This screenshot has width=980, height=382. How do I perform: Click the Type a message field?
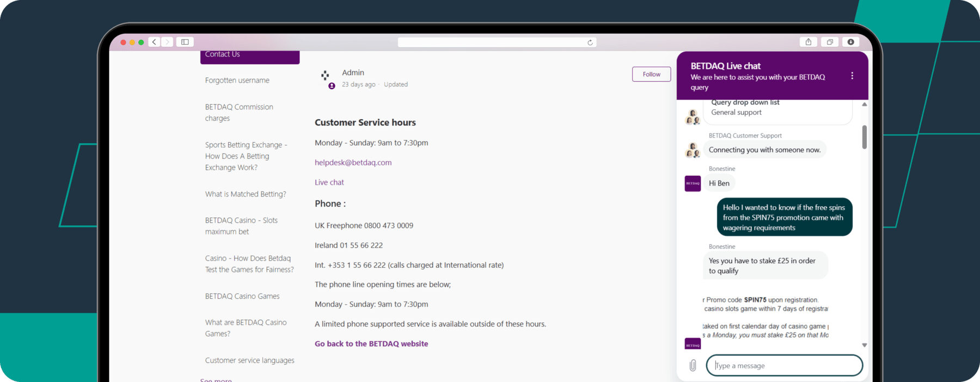pos(785,365)
